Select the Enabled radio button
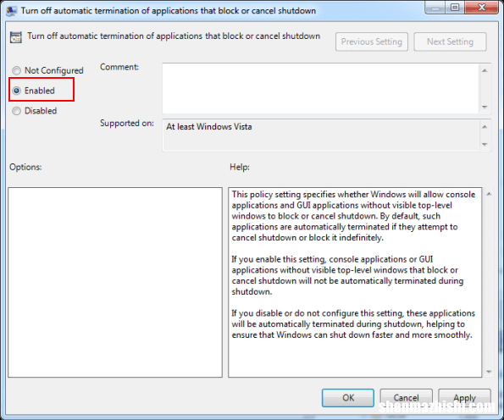 click(16, 91)
